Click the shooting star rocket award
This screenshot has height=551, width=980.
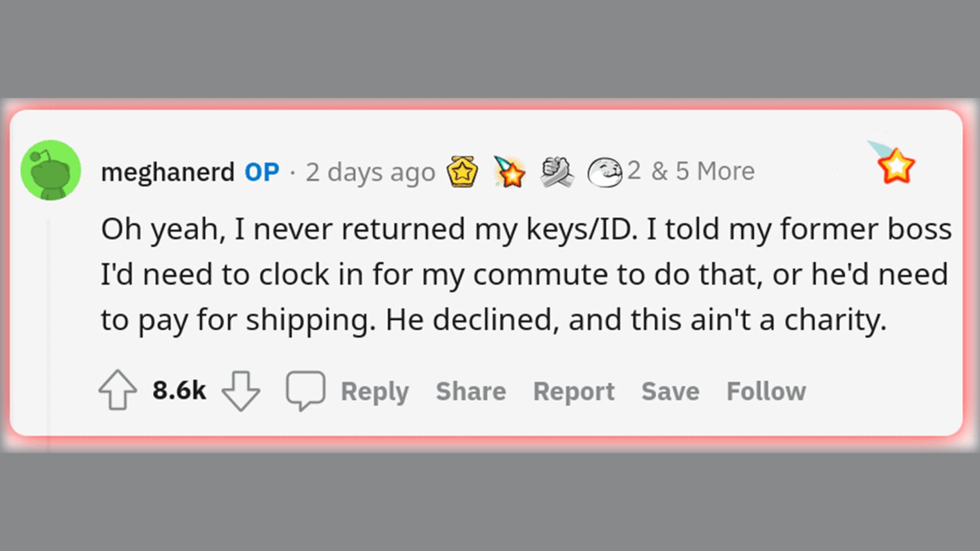[x=510, y=171]
